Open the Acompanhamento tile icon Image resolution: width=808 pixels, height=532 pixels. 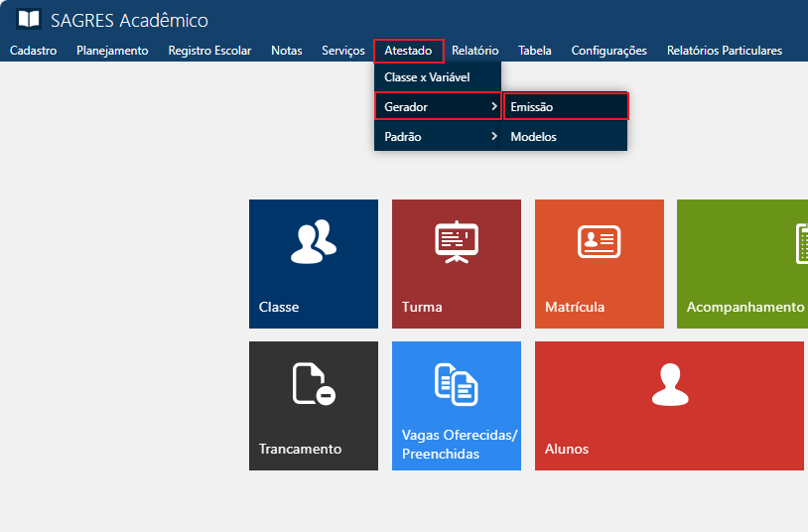[x=800, y=243]
